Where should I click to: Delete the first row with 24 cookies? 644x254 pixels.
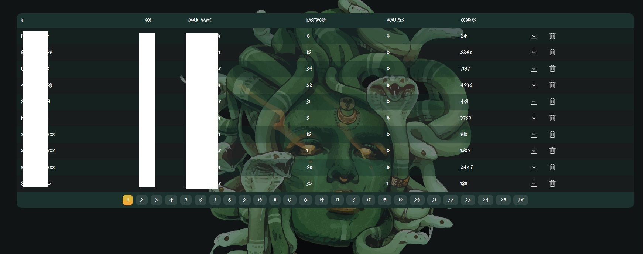point(552,36)
